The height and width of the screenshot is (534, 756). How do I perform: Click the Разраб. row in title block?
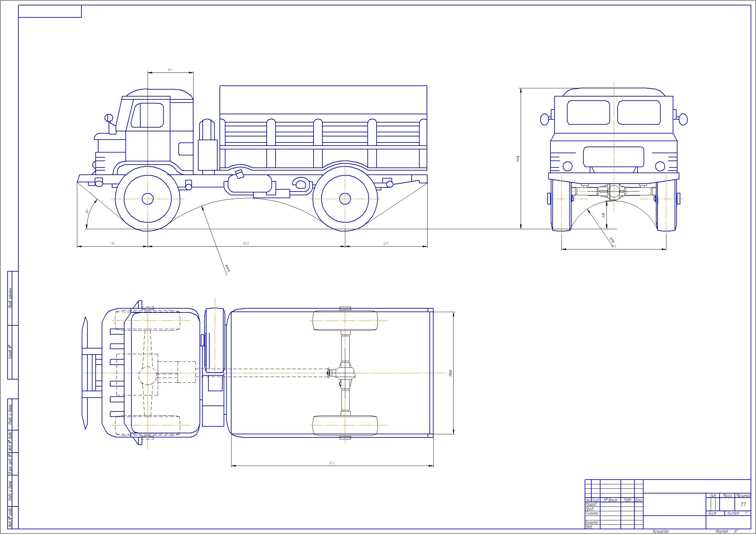click(x=591, y=504)
